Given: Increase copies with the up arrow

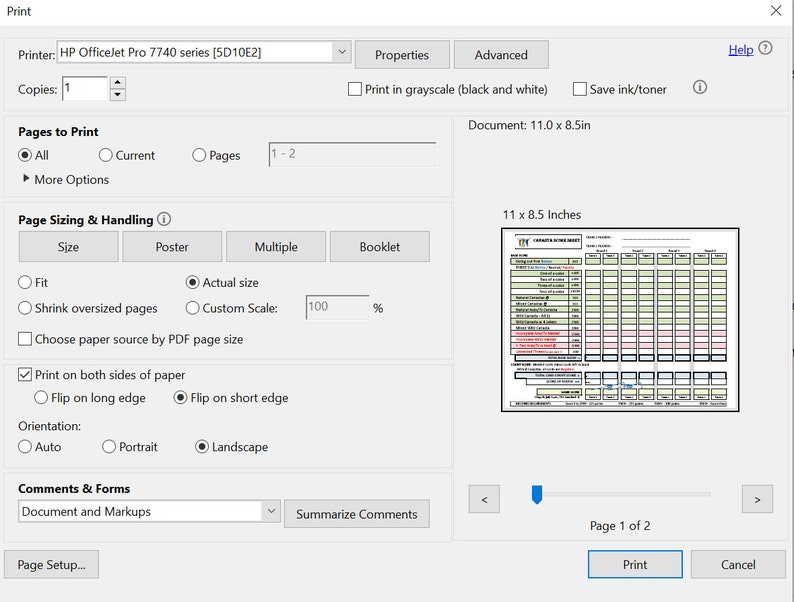Looking at the screenshot, I should [x=117, y=83].
